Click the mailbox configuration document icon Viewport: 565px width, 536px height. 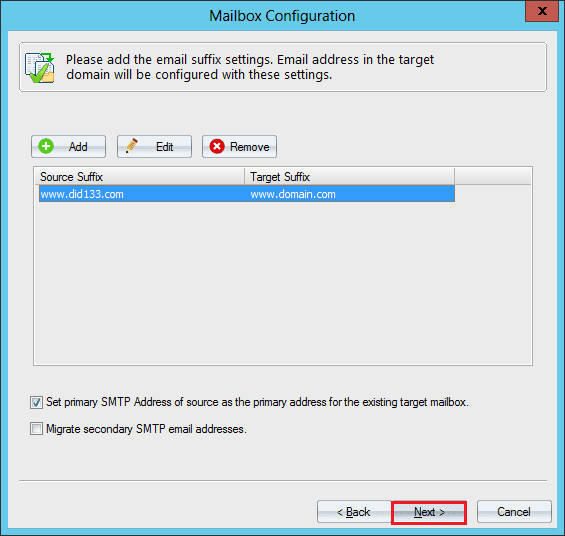(x=40, y=68)
